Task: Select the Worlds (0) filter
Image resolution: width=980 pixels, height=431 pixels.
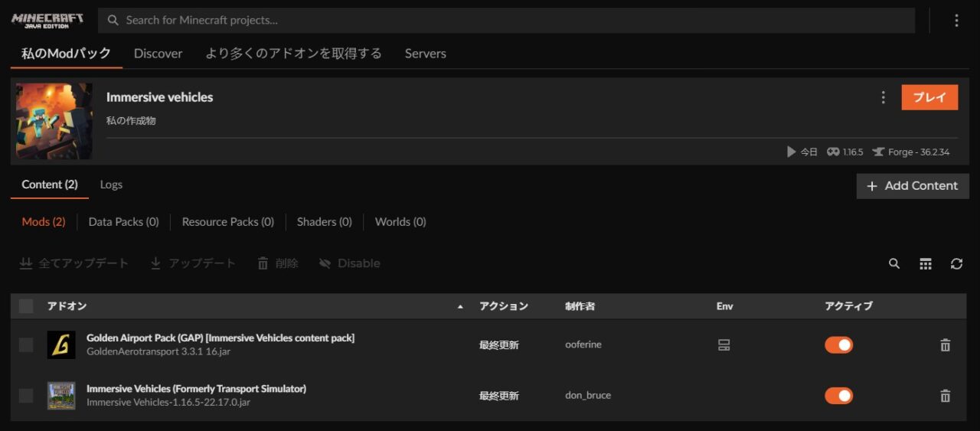Action: (x=400, y=222)
